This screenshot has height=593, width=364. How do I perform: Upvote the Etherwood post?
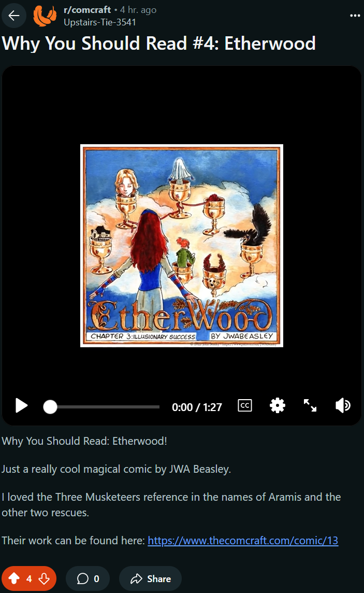point(14,578)
